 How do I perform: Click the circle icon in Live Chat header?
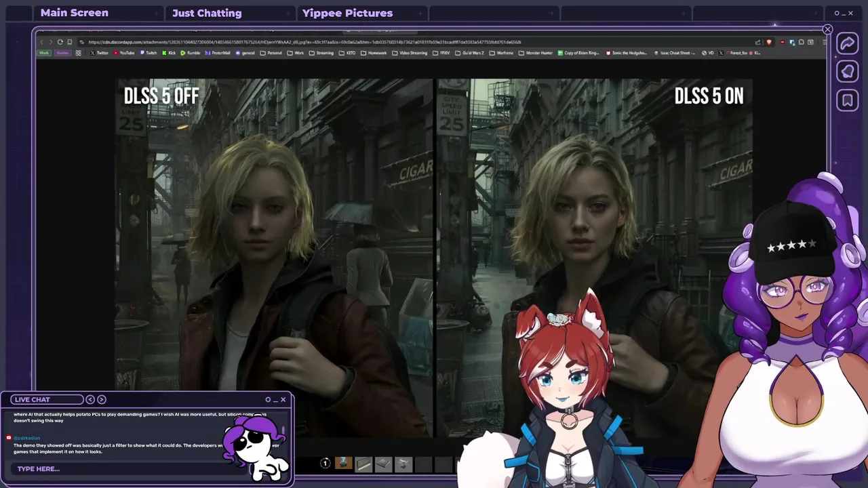coord(268,399)
